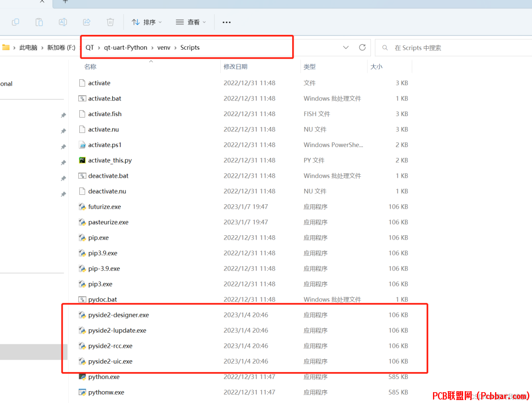Select the activate.bat file icon
This screenshot has width=532, height=403.
[82, 98]
